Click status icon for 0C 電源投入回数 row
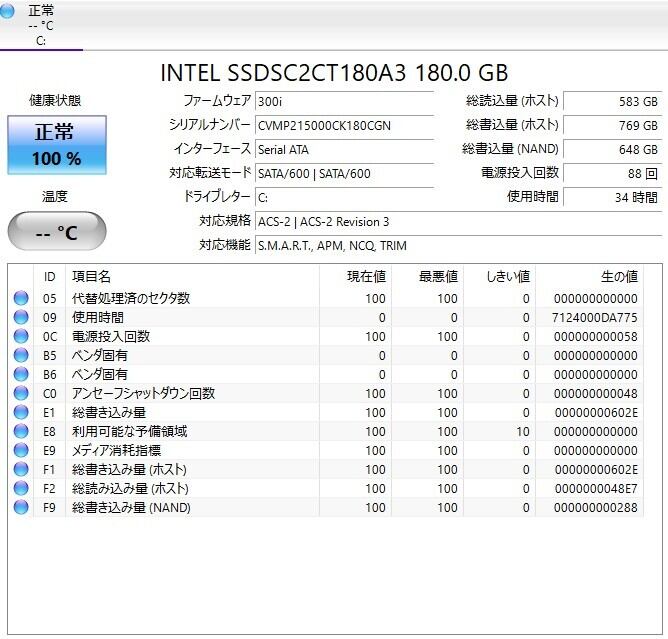Image resolution: width=668 pixels, height=639 pixels. 21,337
